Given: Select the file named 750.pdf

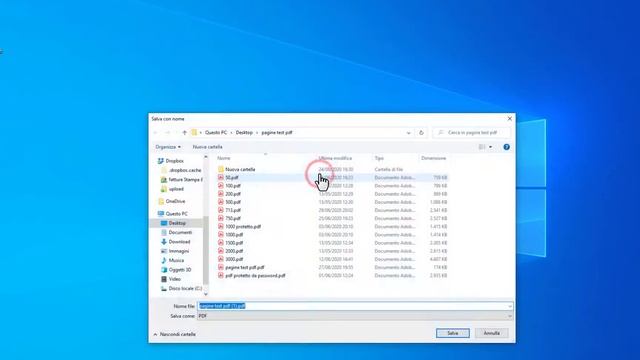Looking at the screenshot, I should tap(233, 218).
